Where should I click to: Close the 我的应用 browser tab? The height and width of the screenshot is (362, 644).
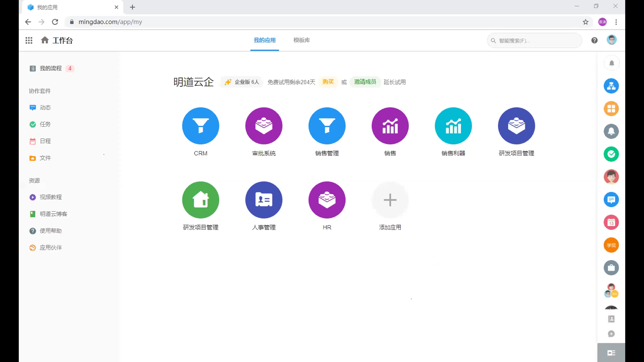click(116, 7)
